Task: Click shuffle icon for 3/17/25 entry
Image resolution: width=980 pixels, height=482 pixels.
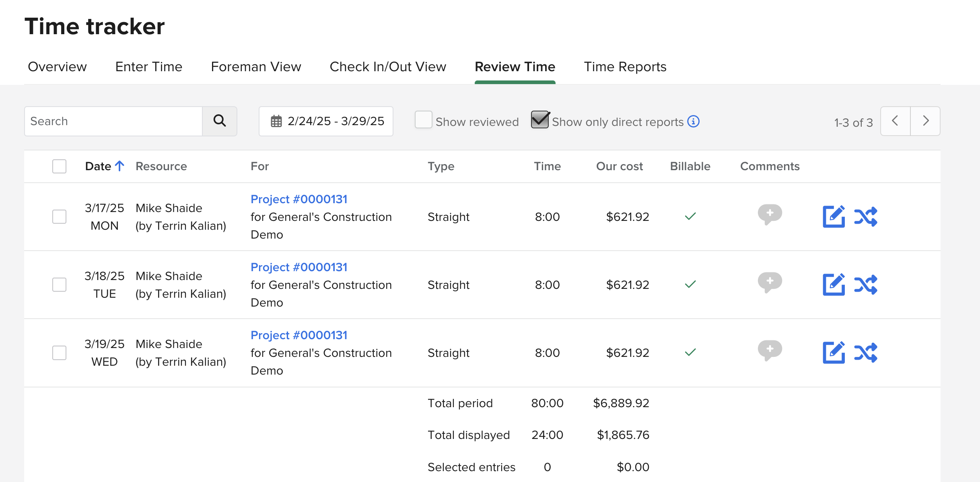Action: coord(865,216)
